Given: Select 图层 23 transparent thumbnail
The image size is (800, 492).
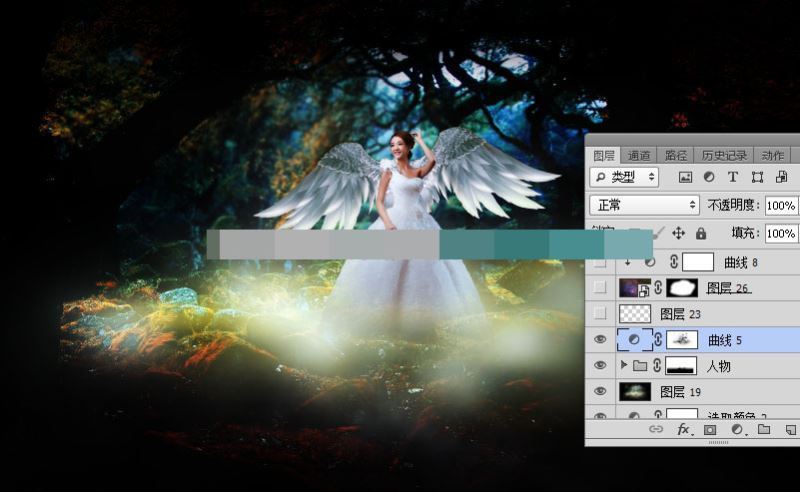Looking at the screenshot, I should pos(635,313).
